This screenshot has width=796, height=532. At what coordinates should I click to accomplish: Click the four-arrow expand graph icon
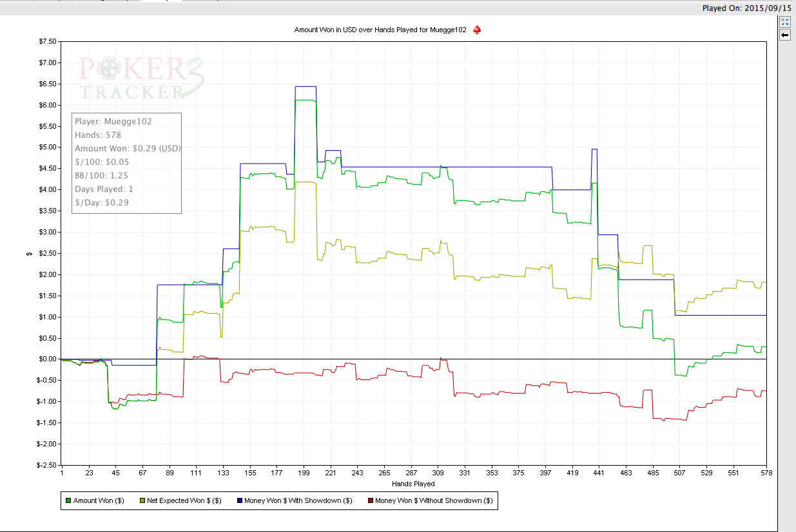point(785,22)
